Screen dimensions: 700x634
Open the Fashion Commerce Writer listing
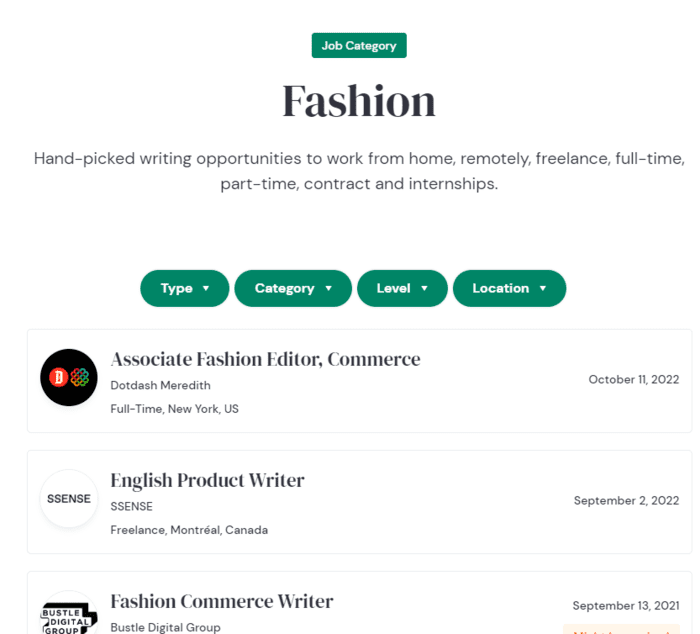(x=221, y=601)
